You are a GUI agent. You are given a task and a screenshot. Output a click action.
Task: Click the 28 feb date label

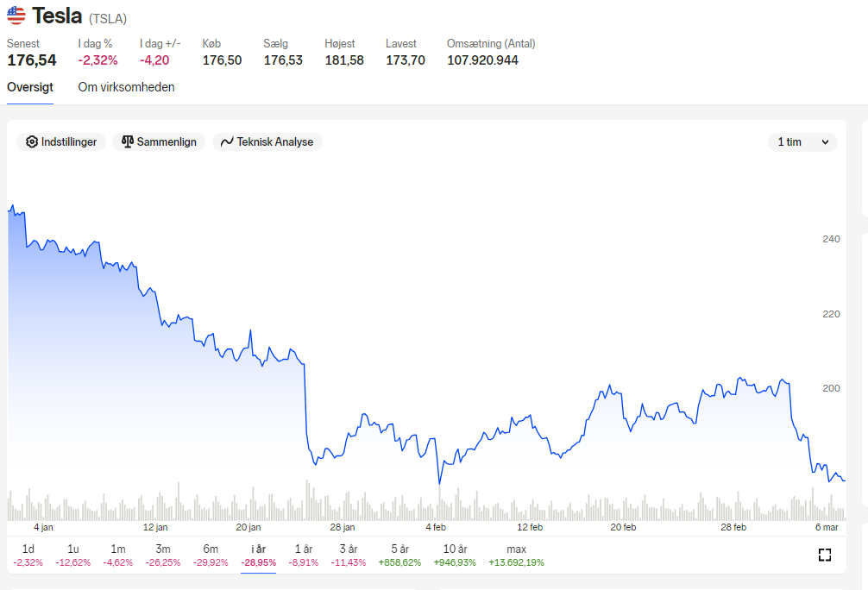point(733,527)
